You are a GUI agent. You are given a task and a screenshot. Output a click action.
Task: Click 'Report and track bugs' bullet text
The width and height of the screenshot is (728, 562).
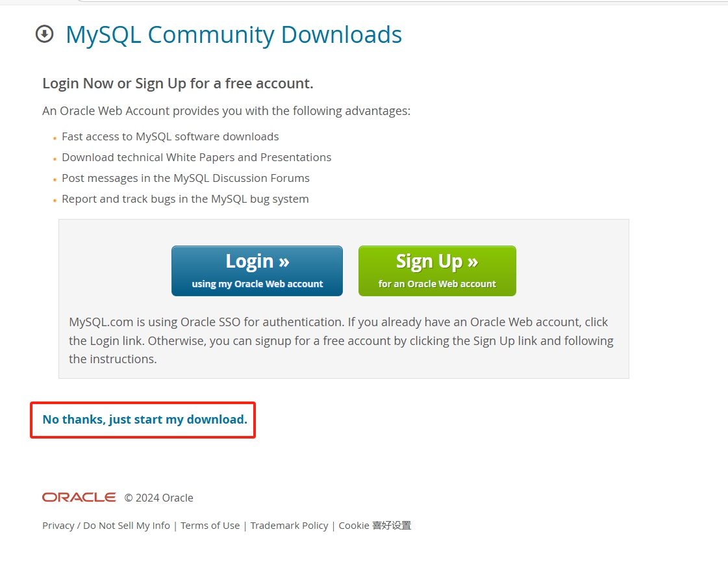click(185, 199)
